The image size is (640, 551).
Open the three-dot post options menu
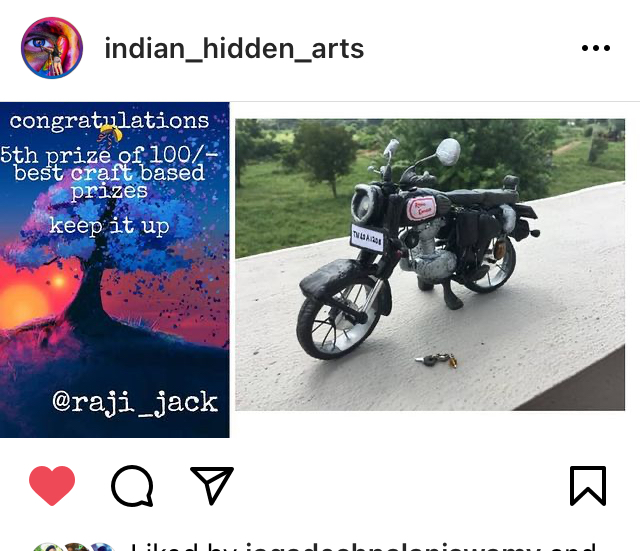pos(596,48)
